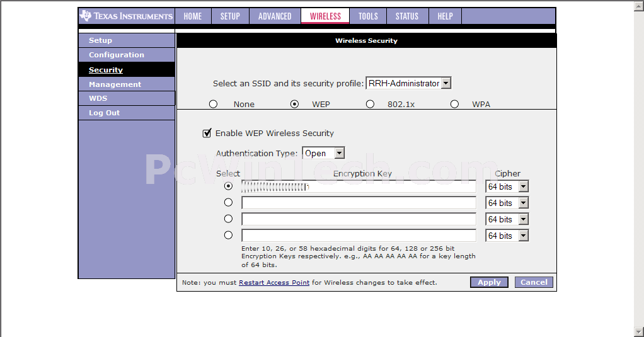The width and height of the screenshot is (644, 337).
Task: Click the Apply button
Action: point(489,282)
